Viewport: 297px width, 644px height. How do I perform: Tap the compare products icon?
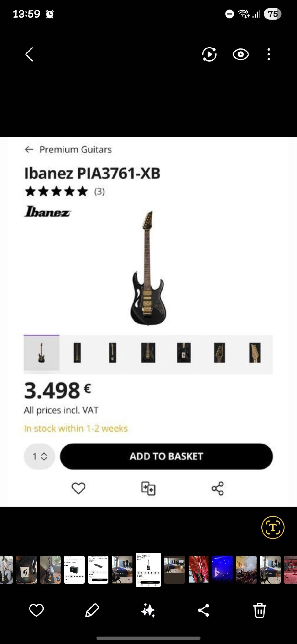[x=148, y=488]
